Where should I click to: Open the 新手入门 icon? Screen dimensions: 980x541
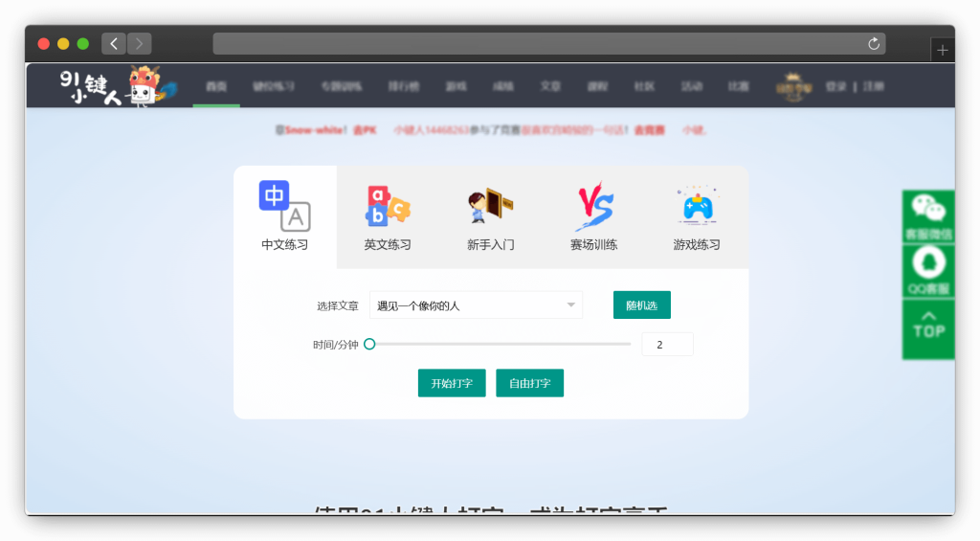tap(491, 206)
